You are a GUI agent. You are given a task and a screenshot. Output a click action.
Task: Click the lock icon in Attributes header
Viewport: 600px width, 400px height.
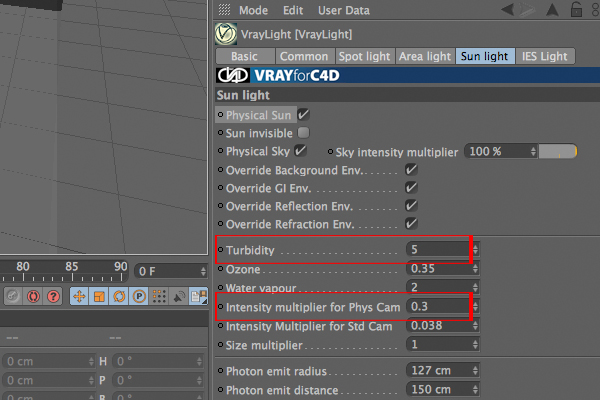(x=576, y=9)
